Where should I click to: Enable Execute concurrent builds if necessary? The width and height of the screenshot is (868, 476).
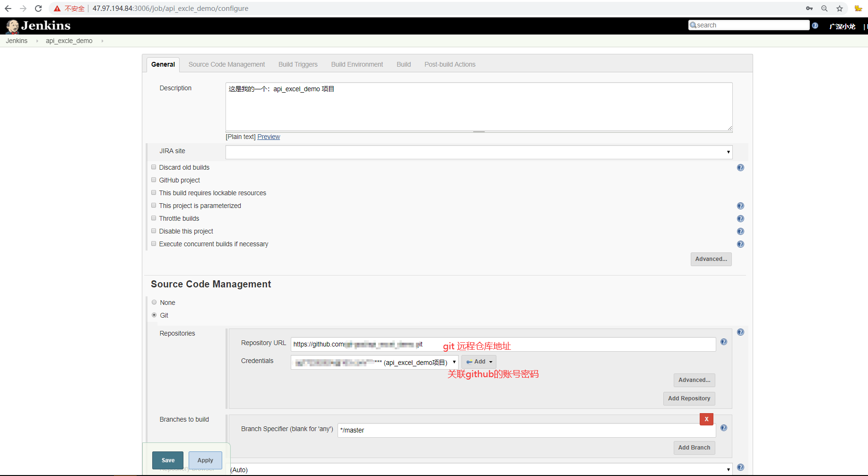tap(154, 244)
